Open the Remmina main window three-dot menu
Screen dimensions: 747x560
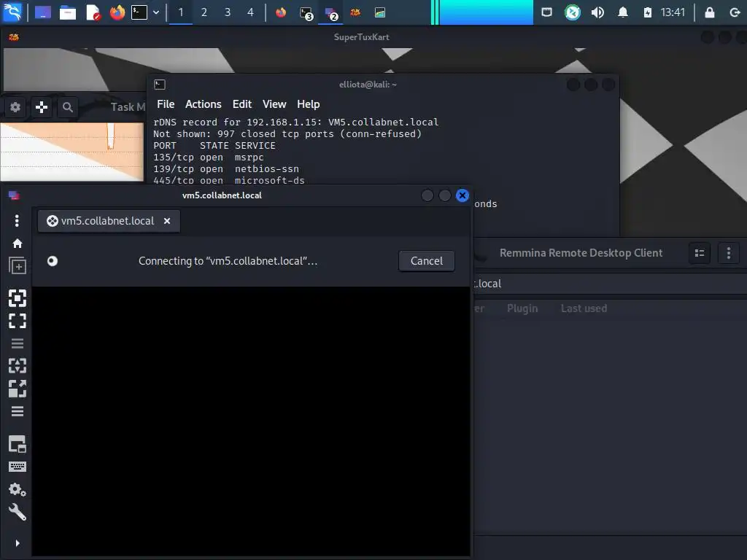pyautogui.click(x=729, y=253)
